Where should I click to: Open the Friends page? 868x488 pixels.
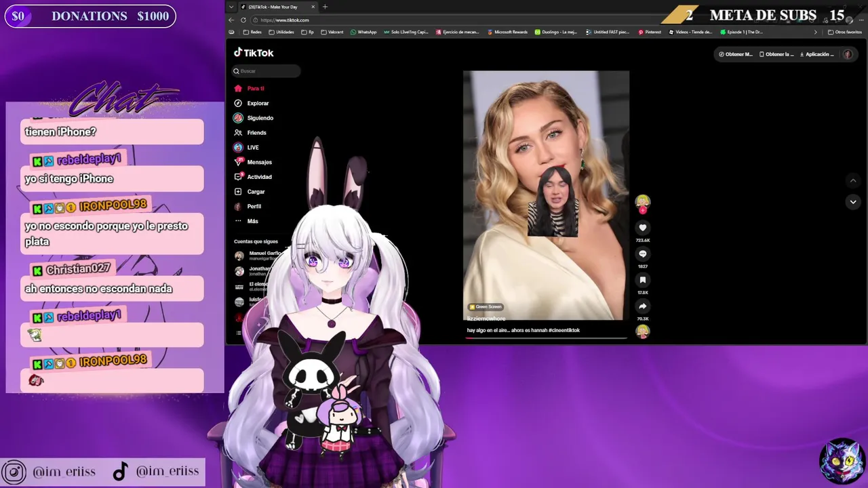[250, 133]
